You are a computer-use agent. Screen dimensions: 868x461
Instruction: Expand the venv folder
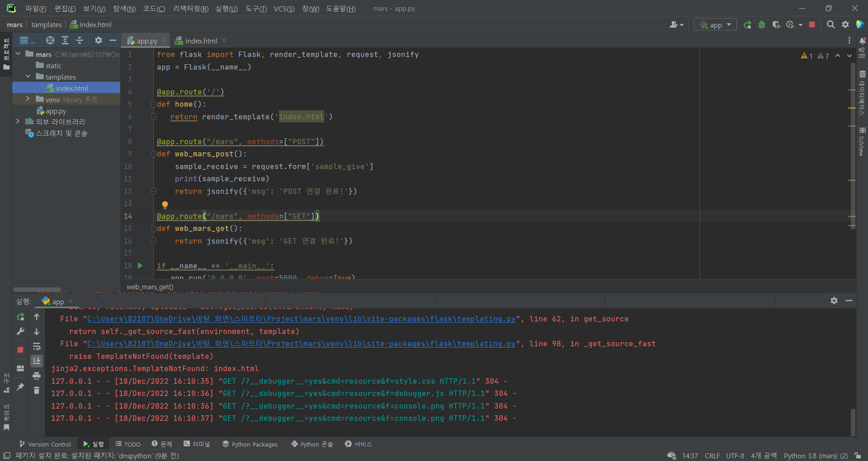(28, 99)
